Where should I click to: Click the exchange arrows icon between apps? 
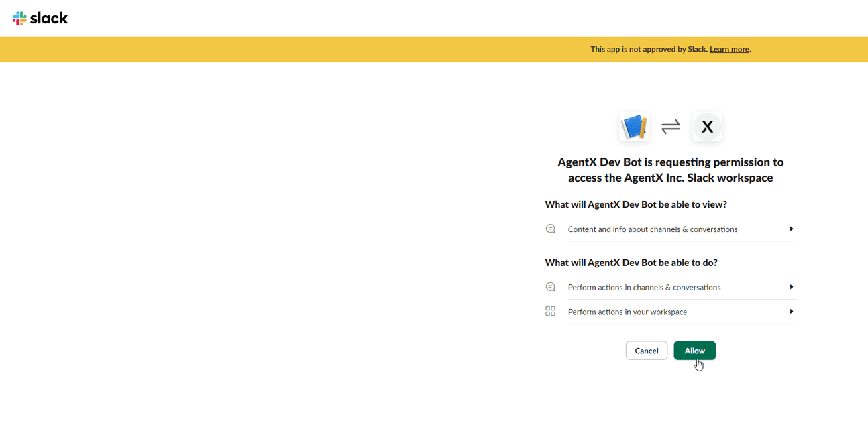[x=671, y=127]
